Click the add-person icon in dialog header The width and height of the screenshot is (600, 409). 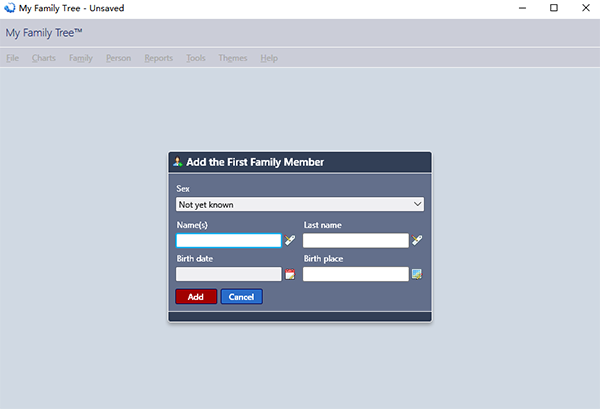point(177,162)
